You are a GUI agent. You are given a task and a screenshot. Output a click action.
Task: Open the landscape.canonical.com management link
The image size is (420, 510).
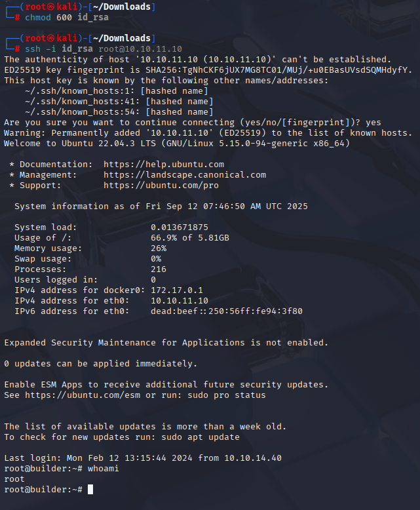tap(185, 174)
